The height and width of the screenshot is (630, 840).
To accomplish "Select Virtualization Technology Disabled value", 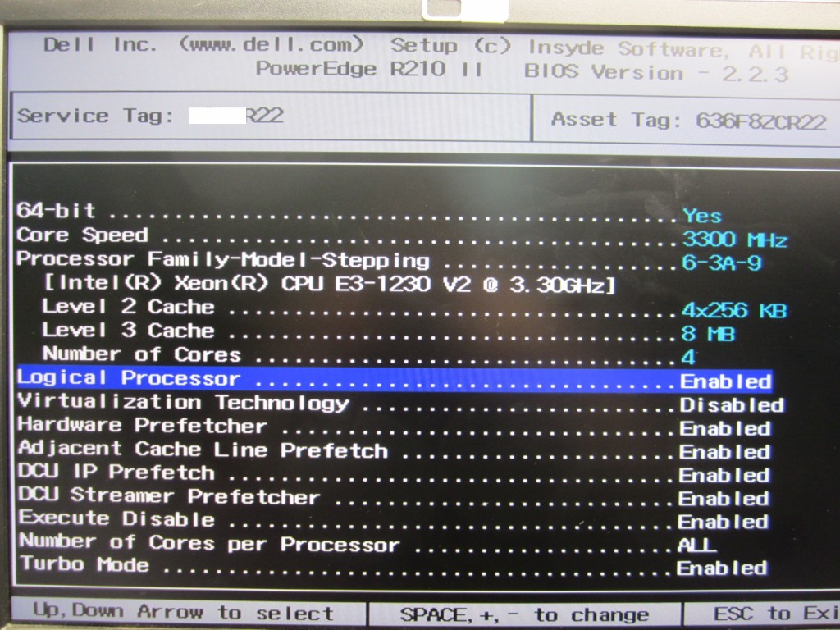I will click(732, 405).
